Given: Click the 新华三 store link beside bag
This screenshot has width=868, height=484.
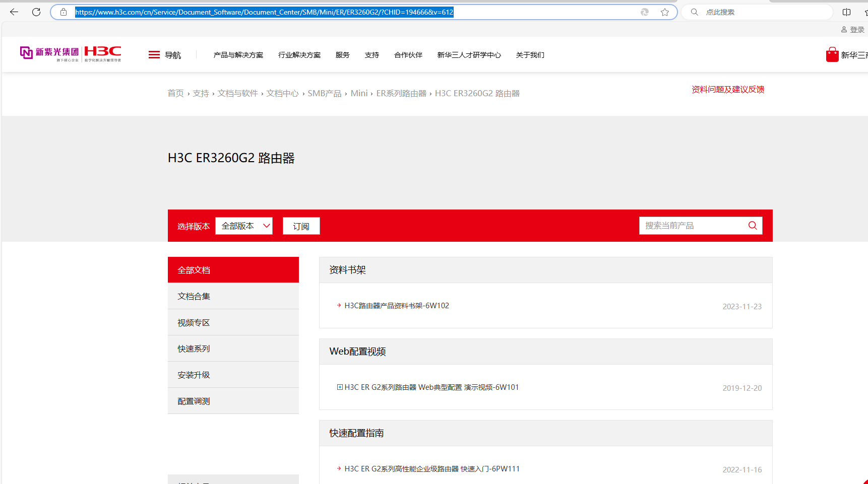Looking at the screenshot, I should (x=854, y=55).
